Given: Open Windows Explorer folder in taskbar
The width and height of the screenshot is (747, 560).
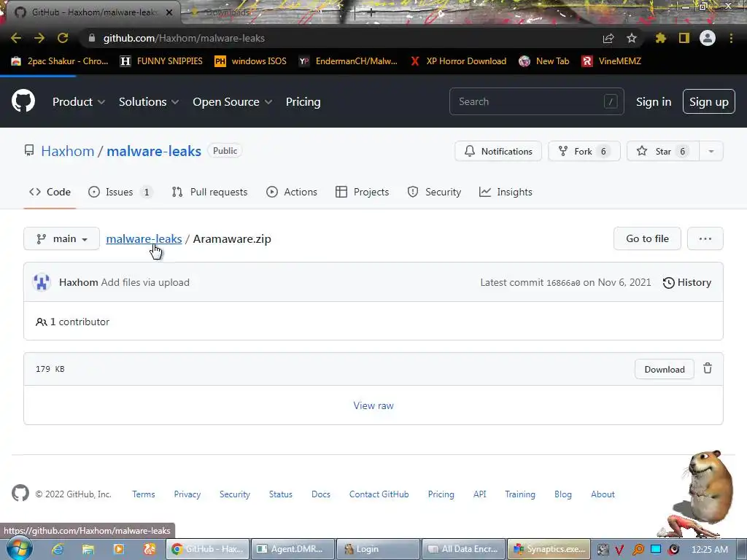Looking at the screenshot, I should 88,549.
